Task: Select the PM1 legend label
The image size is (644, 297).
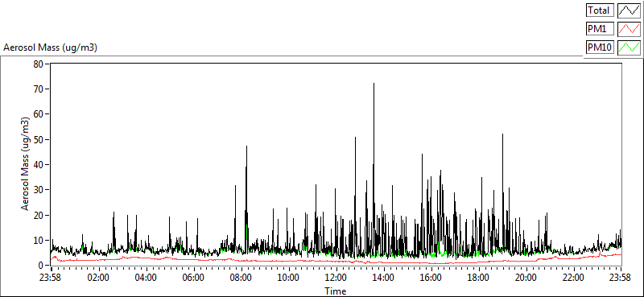Action: [x=600, y=29]
